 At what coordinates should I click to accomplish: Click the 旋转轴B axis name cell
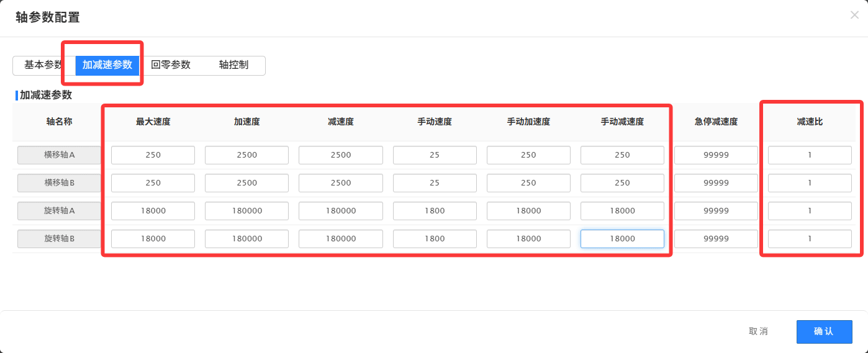pyautogui.click(x=59, y=239)
